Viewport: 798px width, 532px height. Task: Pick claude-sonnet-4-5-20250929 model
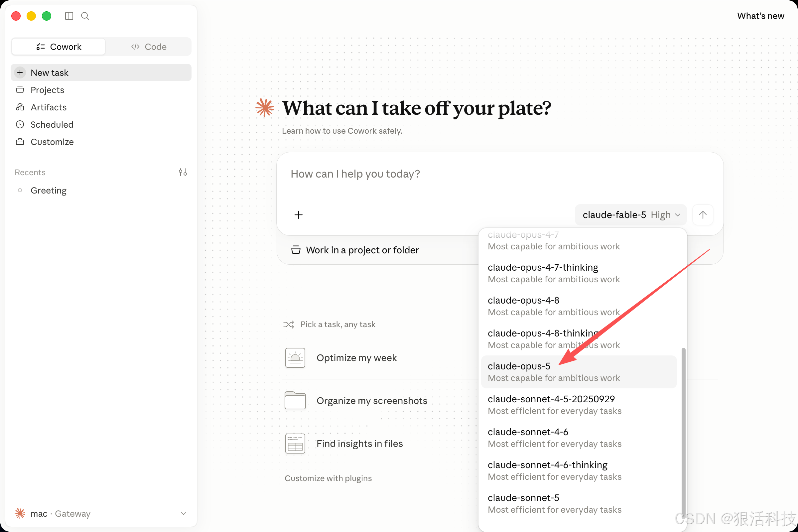(579, 405)
